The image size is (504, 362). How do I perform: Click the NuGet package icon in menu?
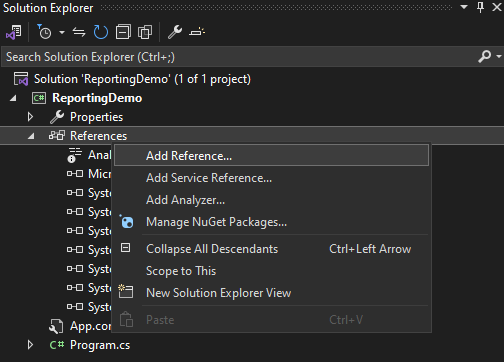click(x=126, y=222)
